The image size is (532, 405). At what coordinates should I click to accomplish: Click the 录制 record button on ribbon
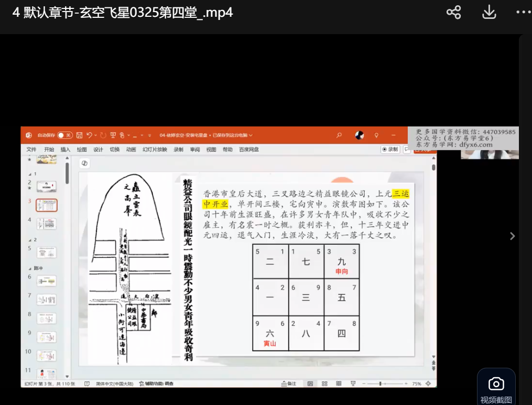point(390,150)
